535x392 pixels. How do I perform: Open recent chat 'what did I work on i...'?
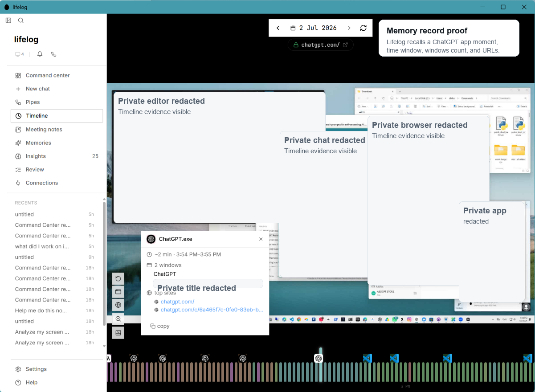[54, 246]
